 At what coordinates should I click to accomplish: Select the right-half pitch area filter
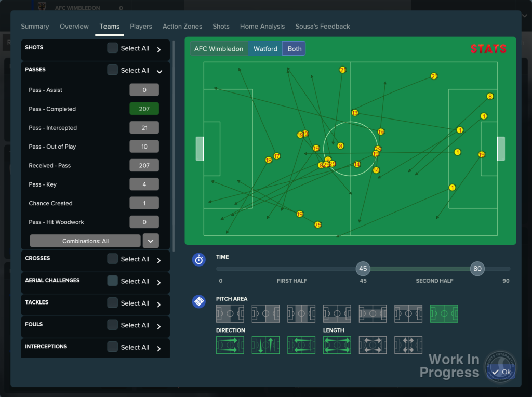(x=265, y=313)
